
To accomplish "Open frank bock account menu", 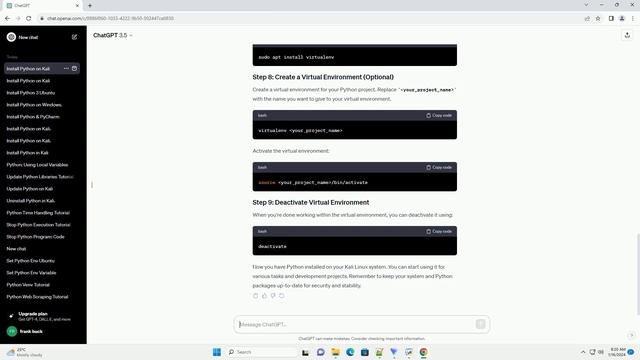I will tap(42, 331).
